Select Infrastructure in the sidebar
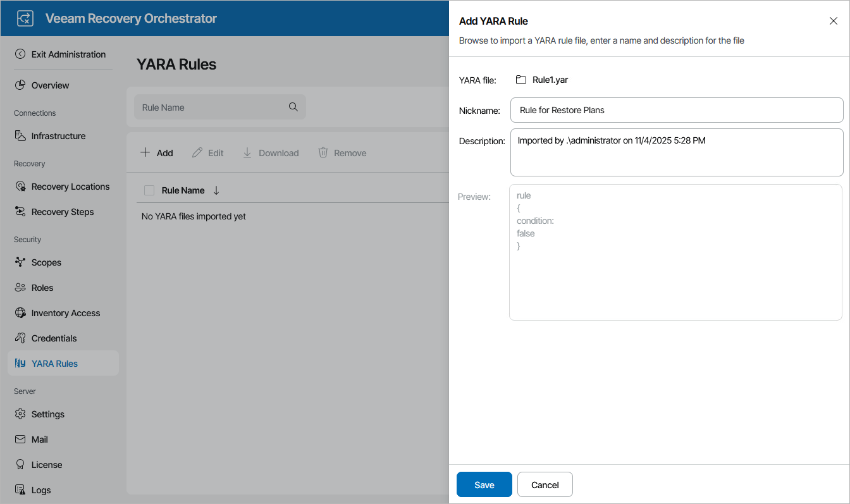The height and width of the screenshot is (504, 850). tap(58, 136)
